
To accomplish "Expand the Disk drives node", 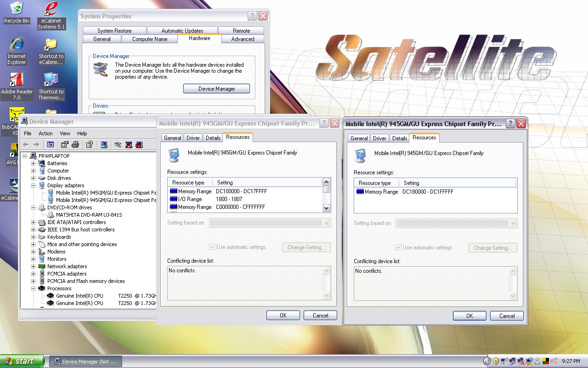I will [x=33, y=178].
